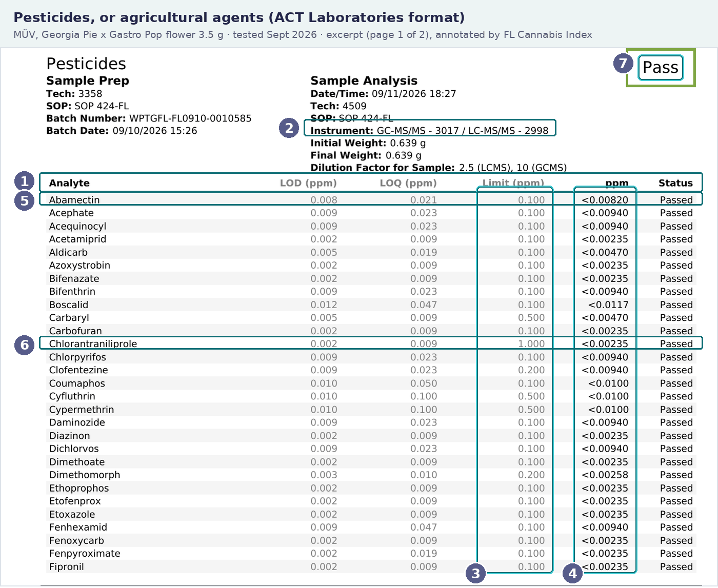The width and height of the screenshot is (718, 588).
Task: Select annotation marker 3 near Limit column
Action: pos(476,573)
